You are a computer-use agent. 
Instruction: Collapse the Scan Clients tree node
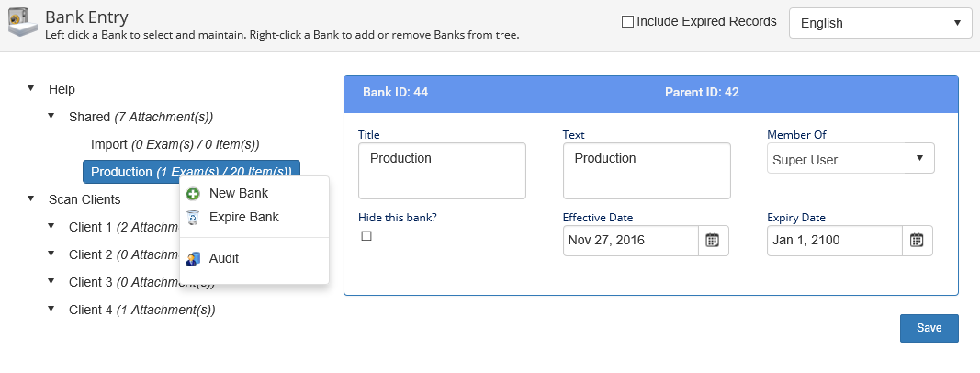[31, 198]
